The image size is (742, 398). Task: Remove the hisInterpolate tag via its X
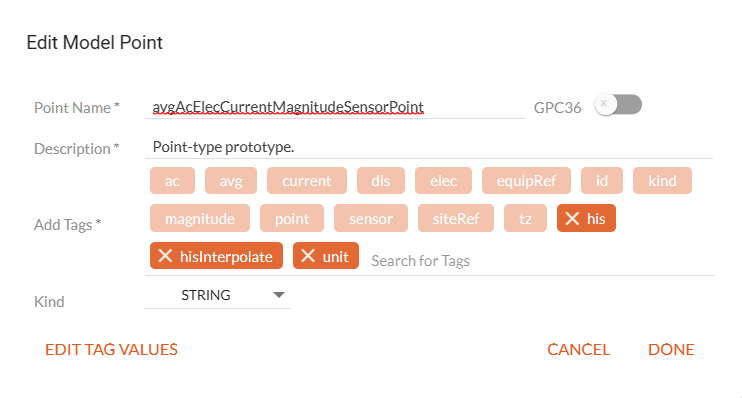coord(165,256)
